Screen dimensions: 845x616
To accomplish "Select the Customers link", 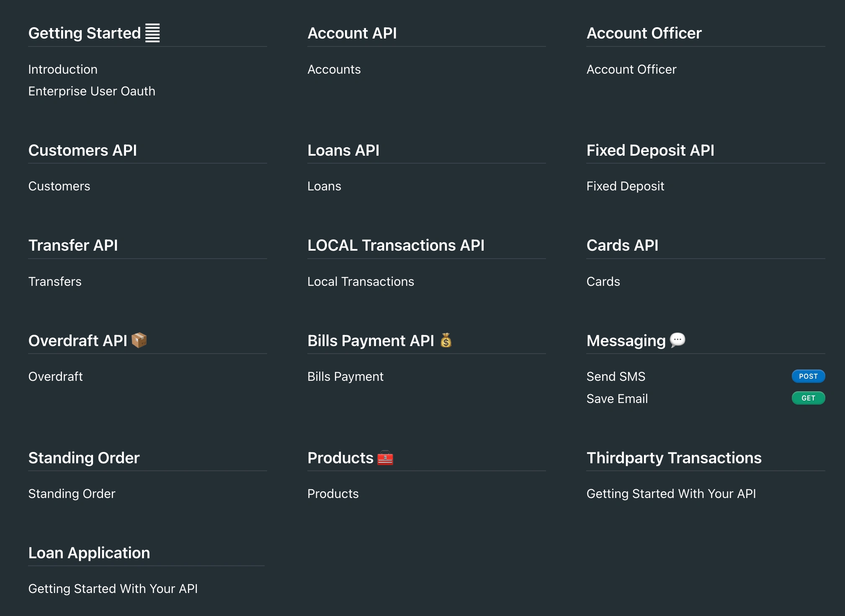I will click(x=59, y=186).
